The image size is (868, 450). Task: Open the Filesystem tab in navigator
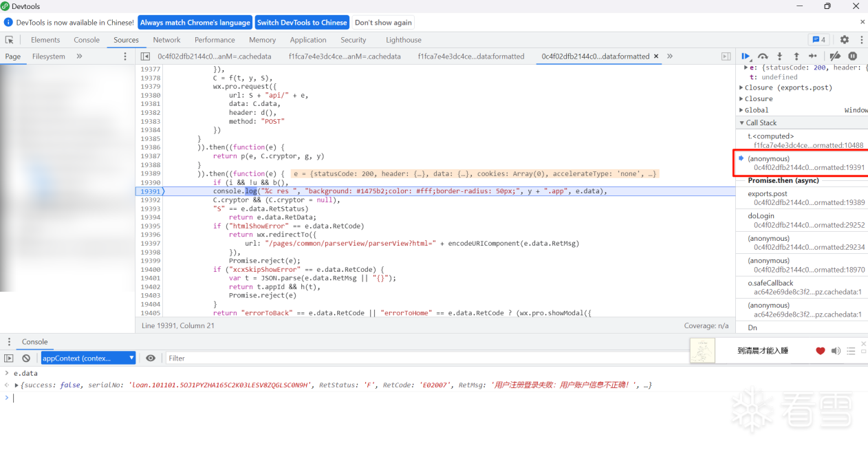49,56
